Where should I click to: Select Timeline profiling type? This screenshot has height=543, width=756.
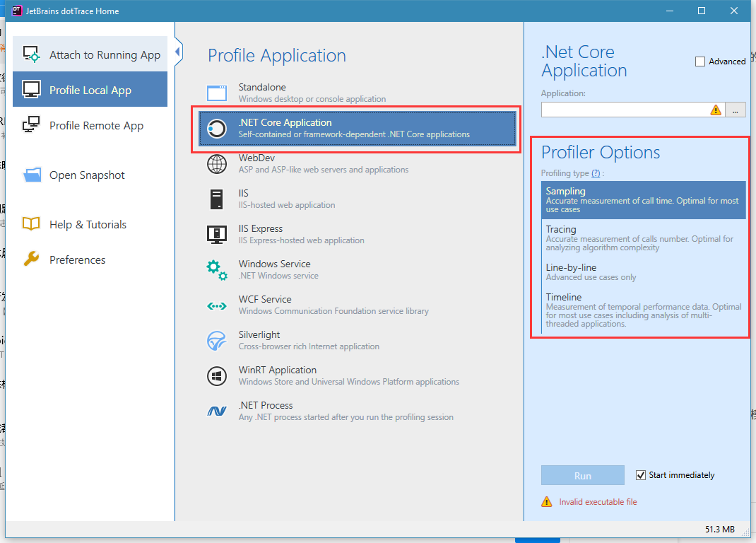click(x=644, y=310)
